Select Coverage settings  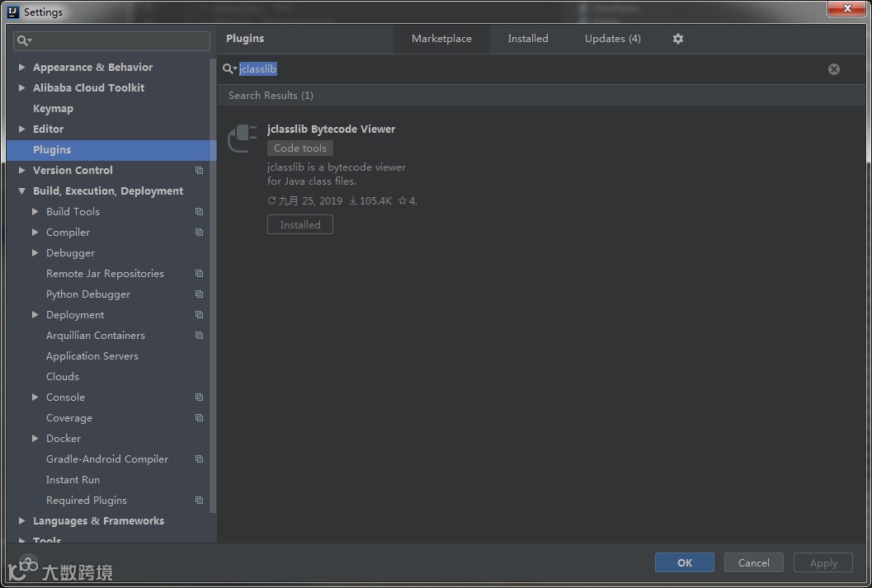69,417
